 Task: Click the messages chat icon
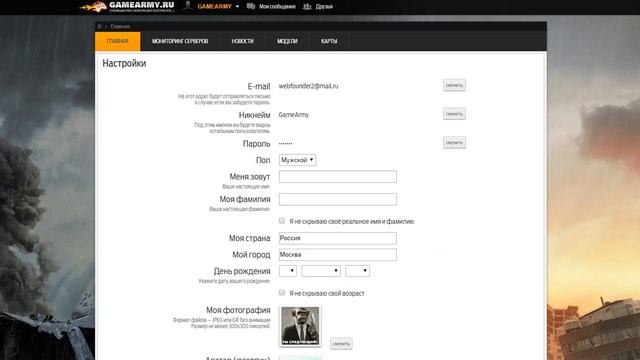(251, 6)
